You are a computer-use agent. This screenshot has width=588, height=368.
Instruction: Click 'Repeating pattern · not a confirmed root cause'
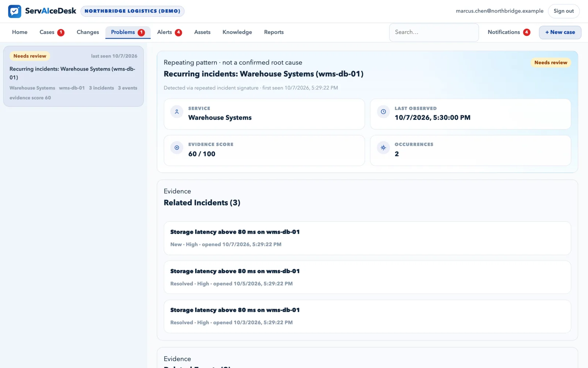pos(233,63)
